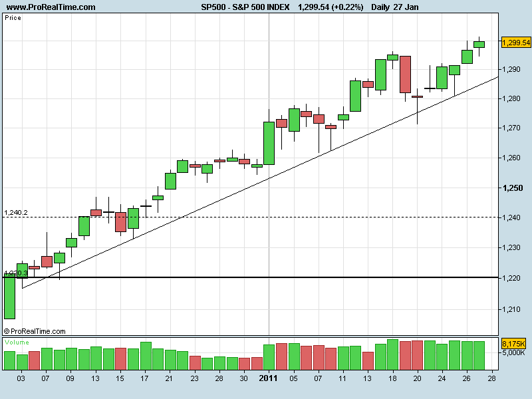Select the last green candle on the 27th
The width and height of the screenshot is (532, 399).
click(x=479, y=45)
